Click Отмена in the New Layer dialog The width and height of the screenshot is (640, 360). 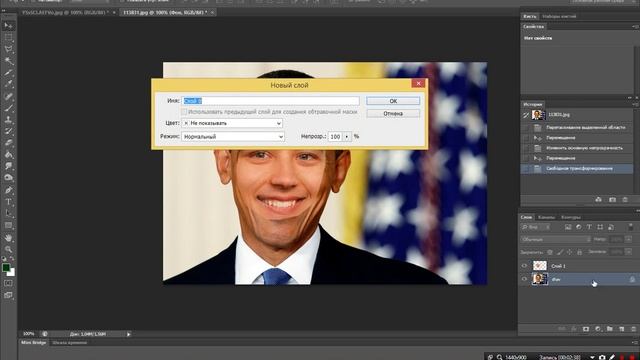click(393, 113)
